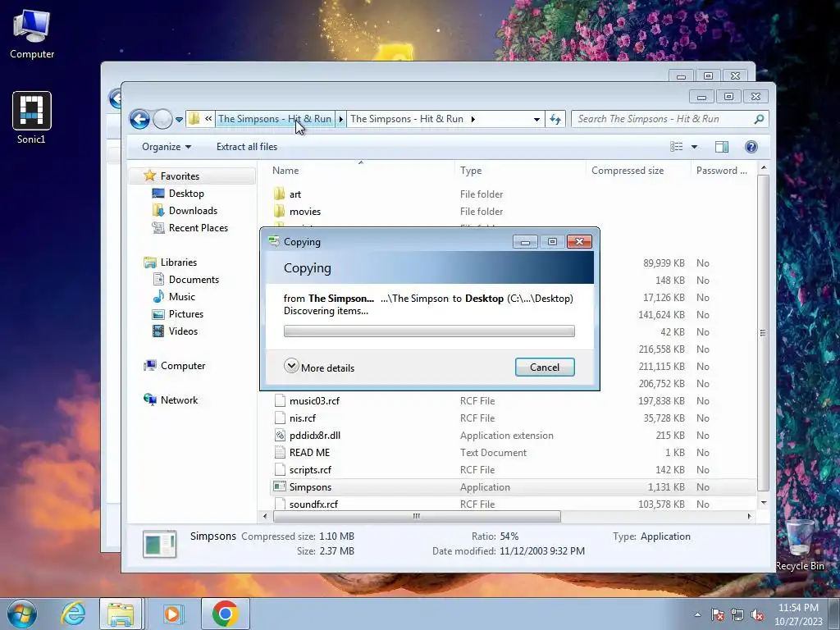
Task: Open Videos library
Action: point(183,331)
